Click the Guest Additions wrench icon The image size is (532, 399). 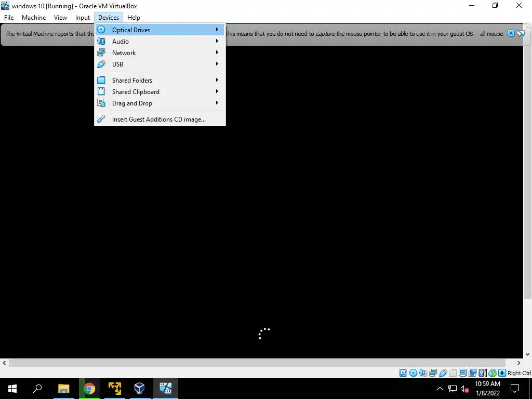tap(101, 119)
